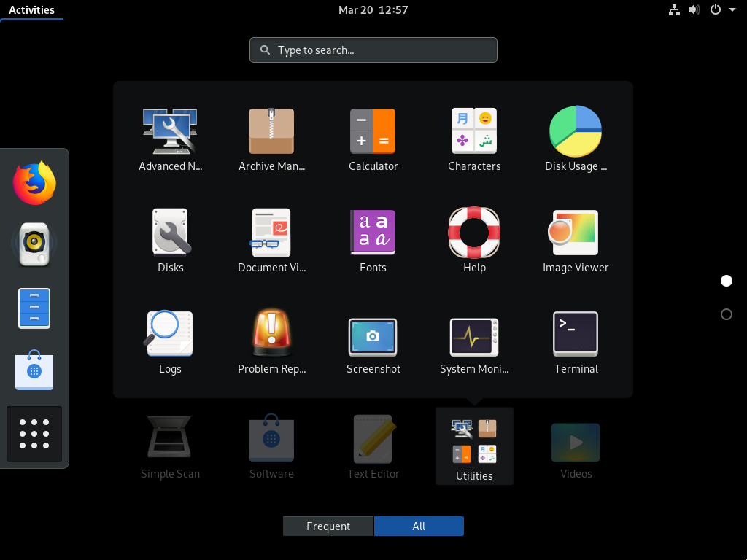The width and height of the screenshot is (747, 560).
Task: Open Files from the dock
Action: click(x=34, y=308)
